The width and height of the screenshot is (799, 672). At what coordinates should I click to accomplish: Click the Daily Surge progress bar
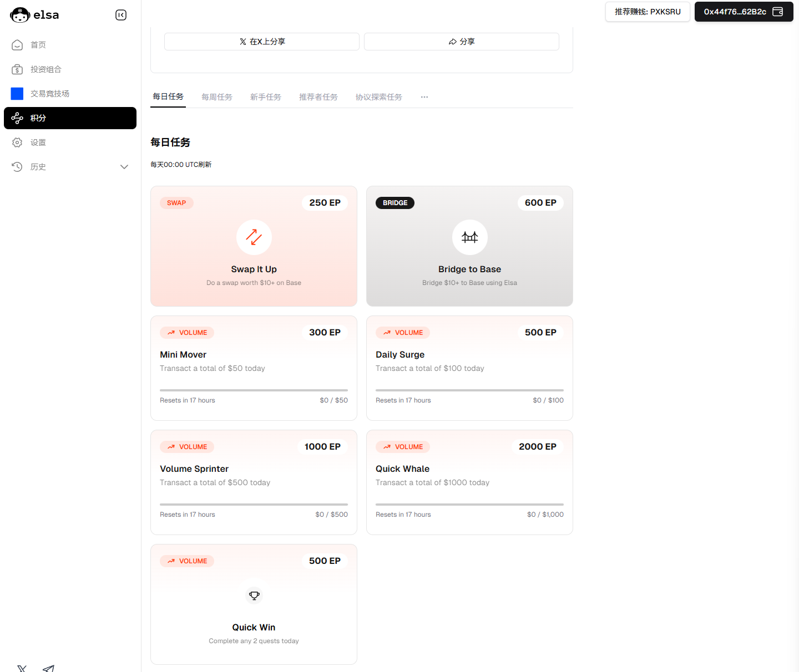tap(469, 390)
